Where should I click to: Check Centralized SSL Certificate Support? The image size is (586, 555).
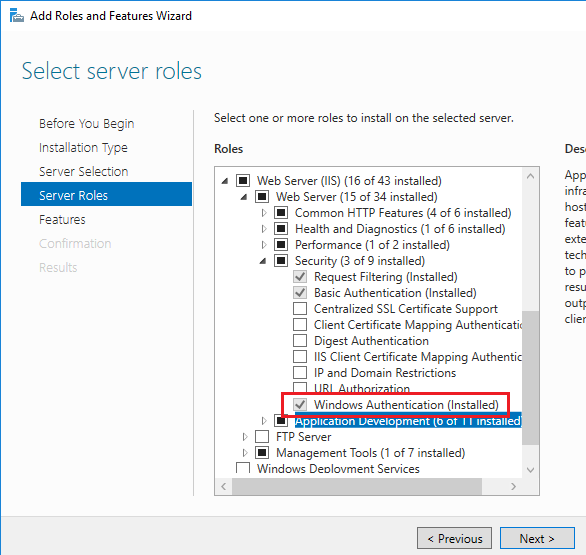300,309
